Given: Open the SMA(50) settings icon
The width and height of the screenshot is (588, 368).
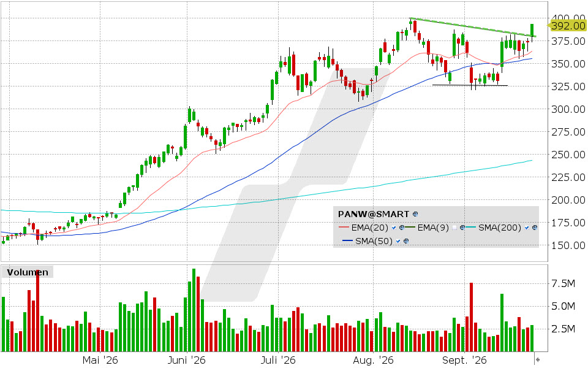Looking at the screenshot, I should click(405, 241).
